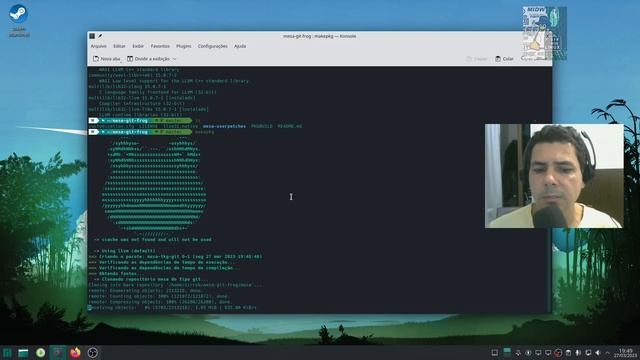Click the OBS recording tray icon
This screenshot has height=360, width=640.
coord(558,353)
